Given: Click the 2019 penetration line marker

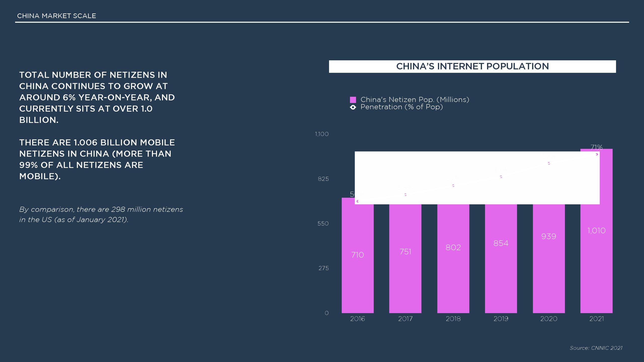Looking at the screenshot, I should [501, 177].
